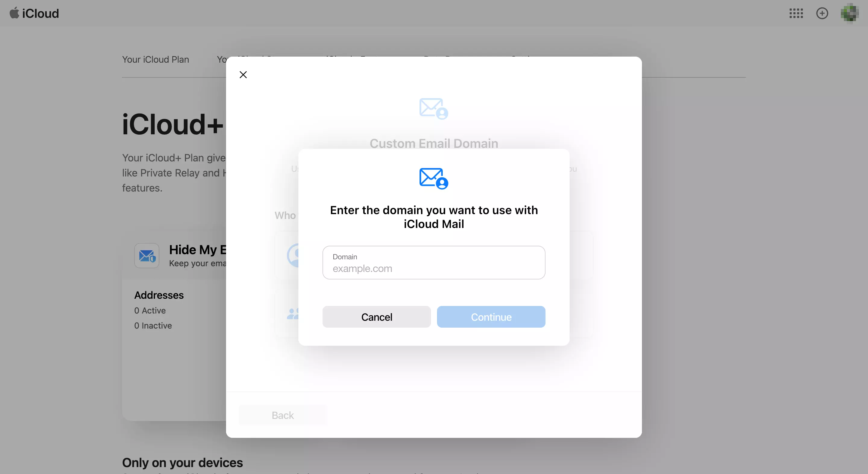868x474 pixels.
Task: Click the Addresses section expander
Action: pyautogui.click(x=159, y=295)
